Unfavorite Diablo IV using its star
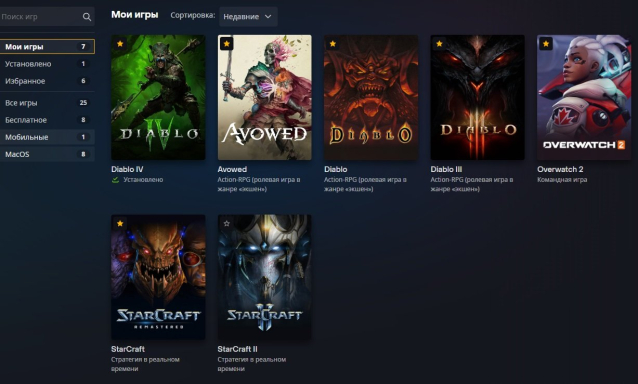Image resolution: width=638 pixels, height=384 pixels. point(120,44)
